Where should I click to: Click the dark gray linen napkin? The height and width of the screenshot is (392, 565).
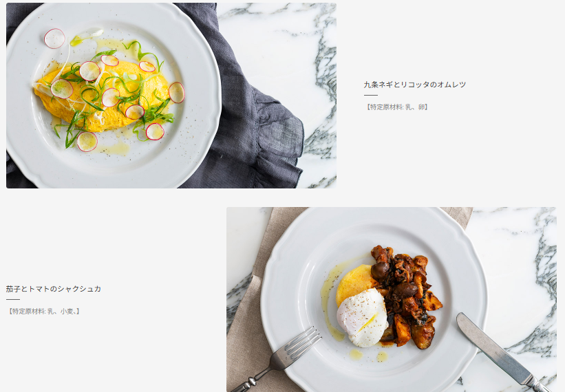(x=253, y=119)
